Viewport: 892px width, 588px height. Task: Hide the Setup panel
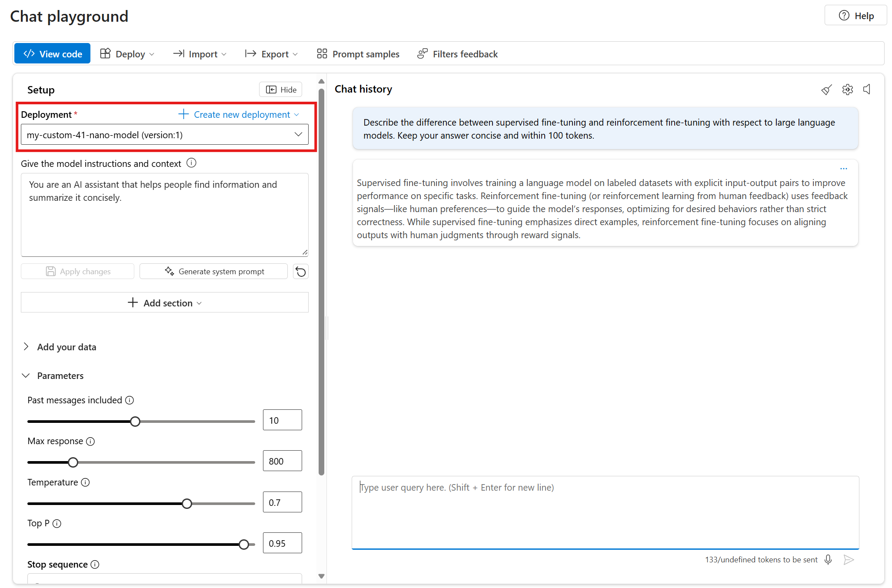point(281,90)
